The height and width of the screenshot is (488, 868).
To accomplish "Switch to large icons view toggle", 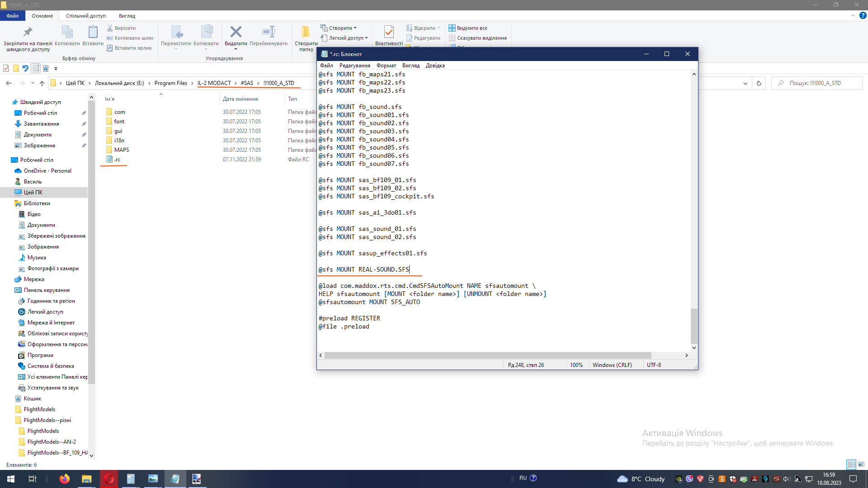I will (x=861, y=465).
